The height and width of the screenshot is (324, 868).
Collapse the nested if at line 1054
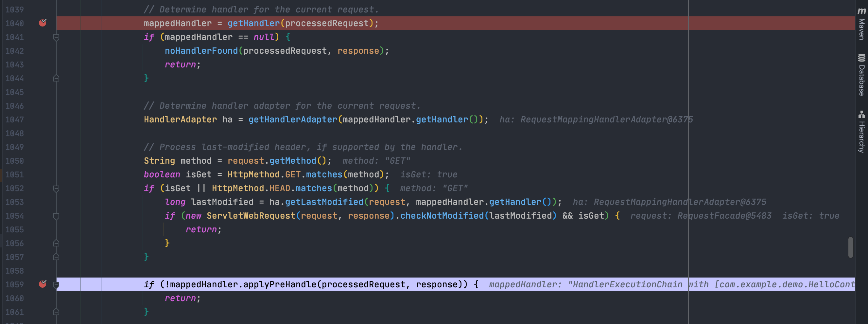[x=56, y=216]
